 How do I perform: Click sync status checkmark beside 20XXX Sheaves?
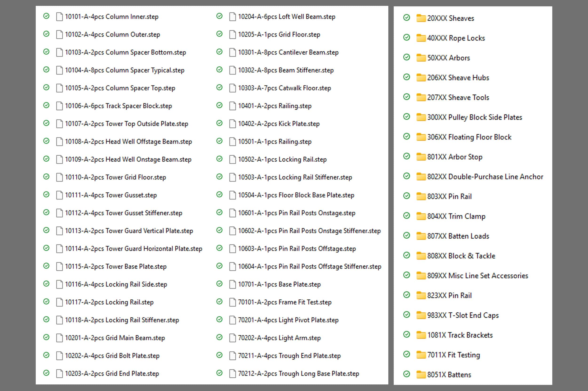(407, 17)
